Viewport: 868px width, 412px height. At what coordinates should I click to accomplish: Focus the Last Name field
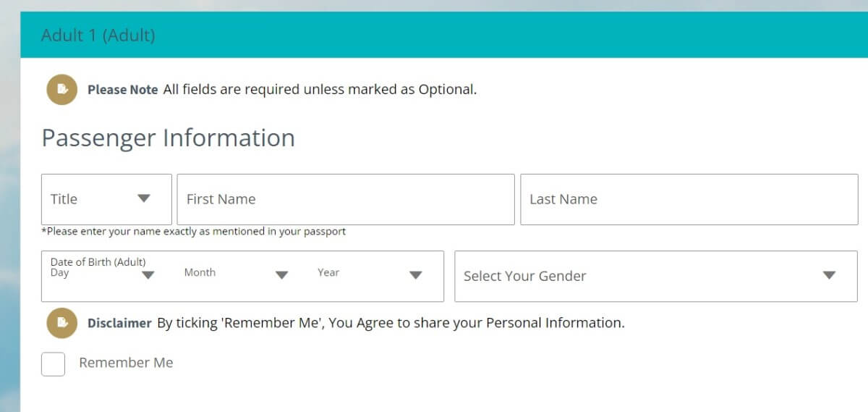(x=689, y=199)
